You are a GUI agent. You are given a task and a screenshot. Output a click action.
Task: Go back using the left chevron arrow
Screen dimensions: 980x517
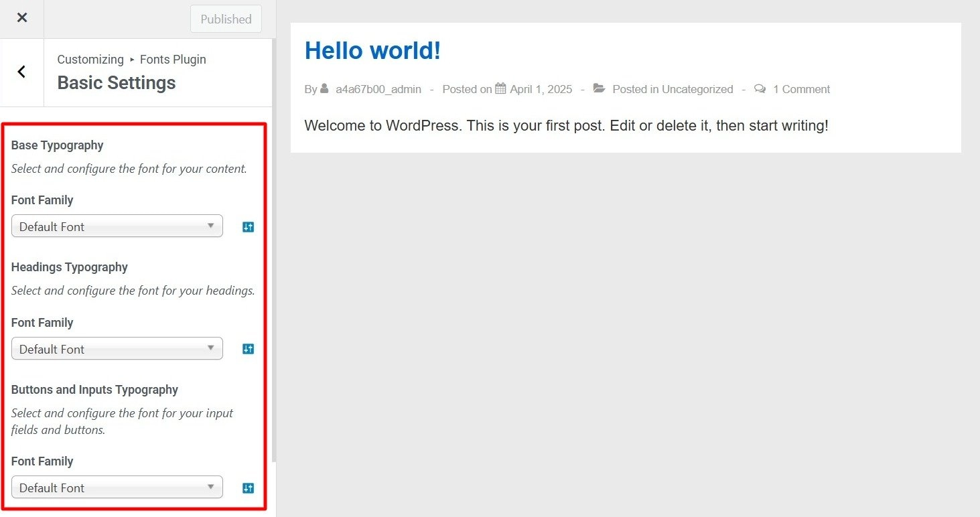tap(21, 72)
